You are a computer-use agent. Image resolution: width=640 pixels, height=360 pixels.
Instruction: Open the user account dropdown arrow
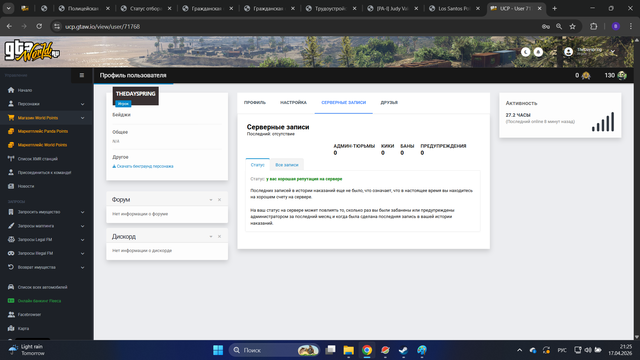[613, 52]
